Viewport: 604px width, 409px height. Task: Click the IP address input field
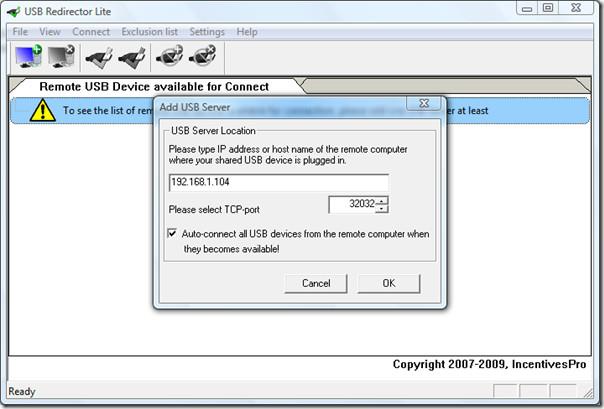[278, 183]
